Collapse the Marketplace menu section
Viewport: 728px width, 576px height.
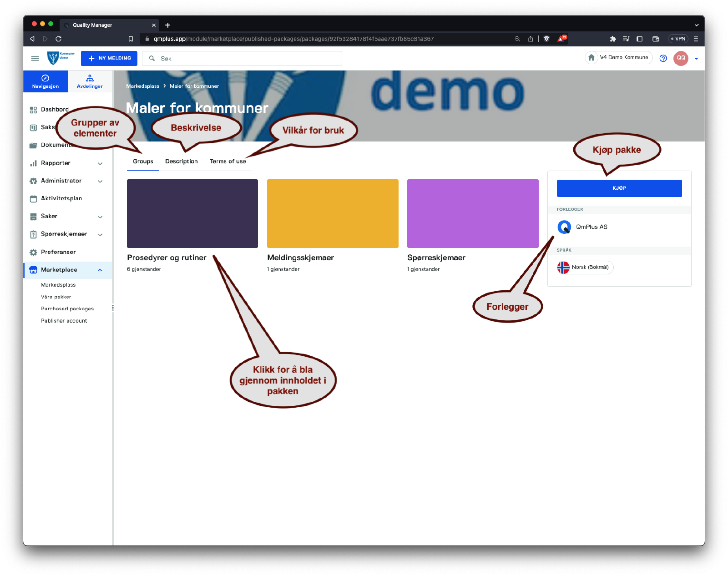[100, 270]
